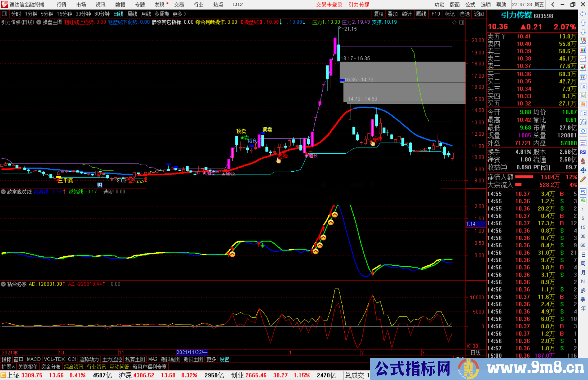Click the blue four-way move arrows icon

[583, 170]
